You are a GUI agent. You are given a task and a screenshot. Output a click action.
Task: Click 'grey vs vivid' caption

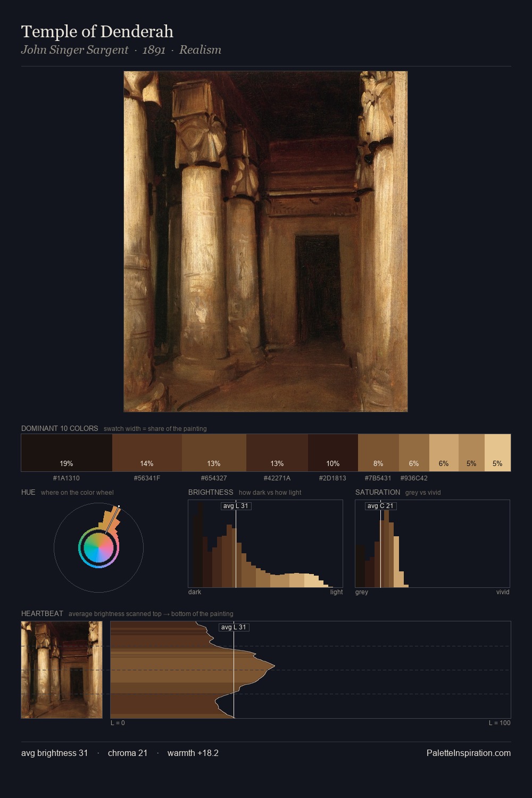[x=423, y=493]
